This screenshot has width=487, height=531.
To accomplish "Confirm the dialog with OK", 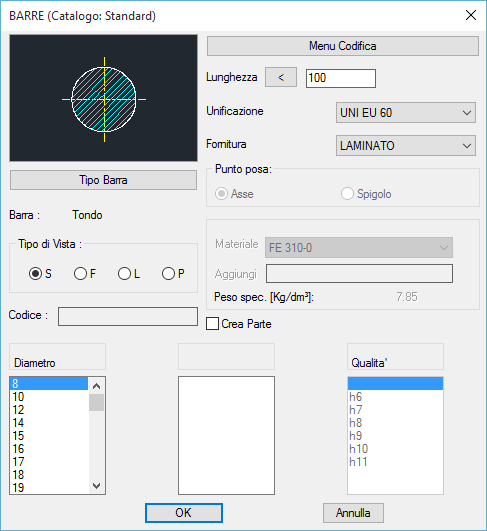I will [x=184, y=513].
